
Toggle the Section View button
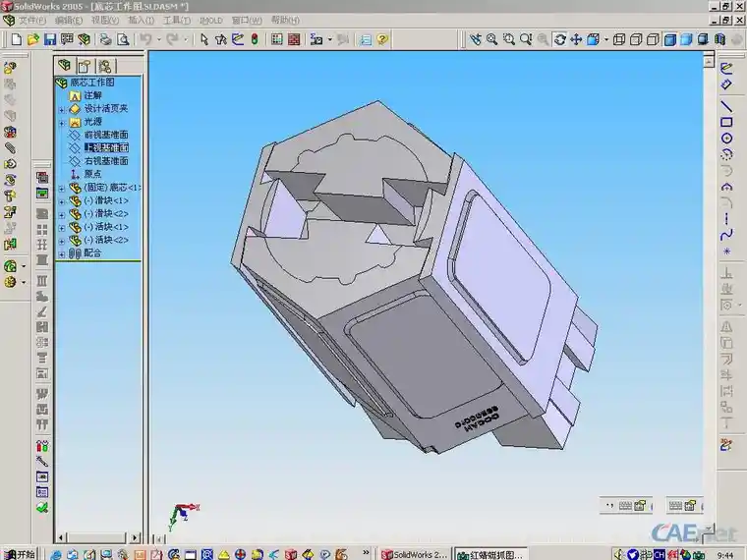[x=719, y=39]
